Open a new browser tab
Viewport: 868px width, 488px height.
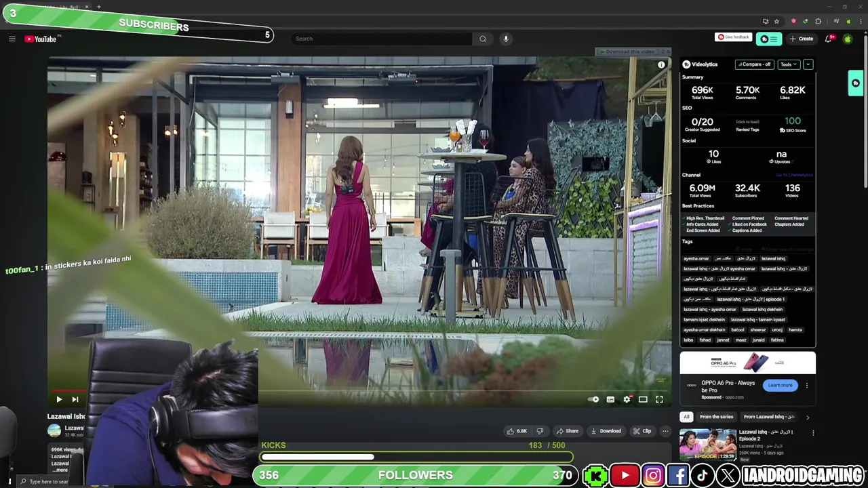[x=98, y=7]
